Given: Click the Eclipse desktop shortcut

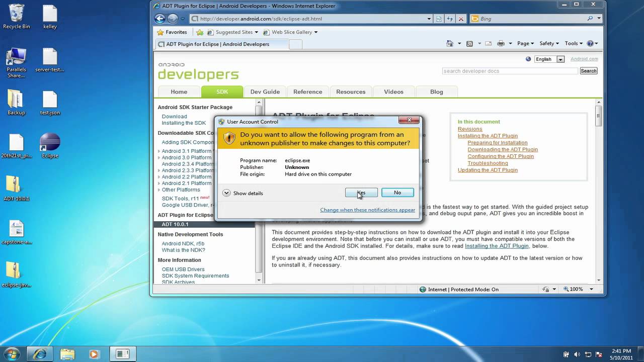Looking at the screenshot, I should coord(50,146).
